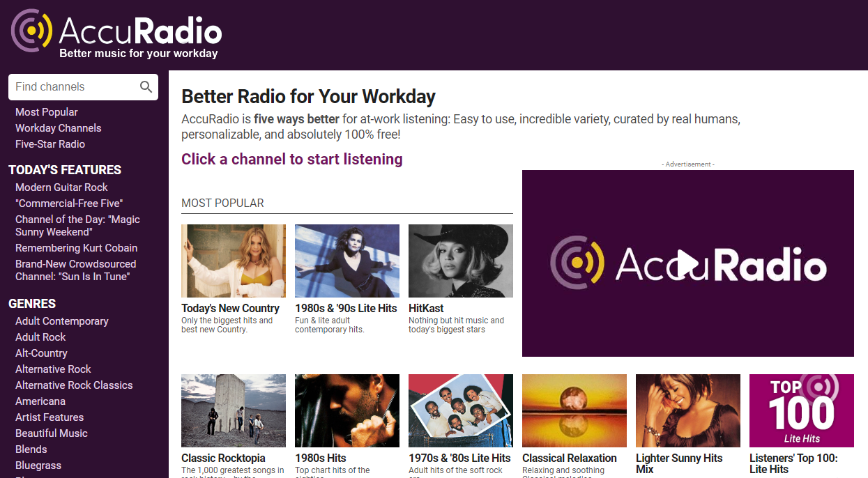The width and height of the screenshot is (868, 478).
Task: Click HitKast channel thumbnail
Action: tap(461, 261)
